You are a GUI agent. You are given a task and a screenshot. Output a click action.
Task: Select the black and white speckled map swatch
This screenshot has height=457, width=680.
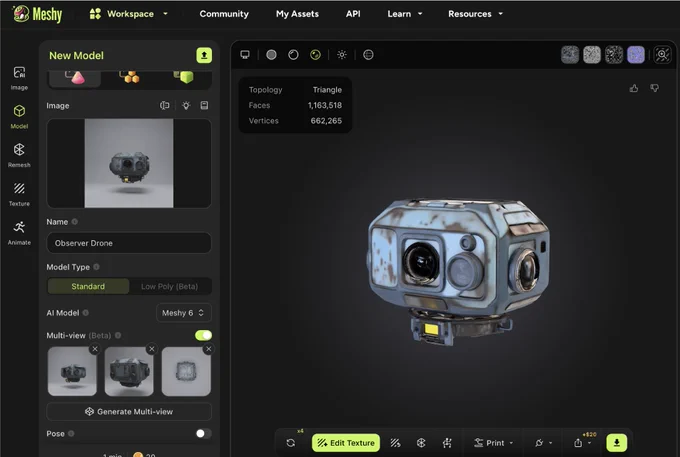pyautogui.click(x=614, y=55)
